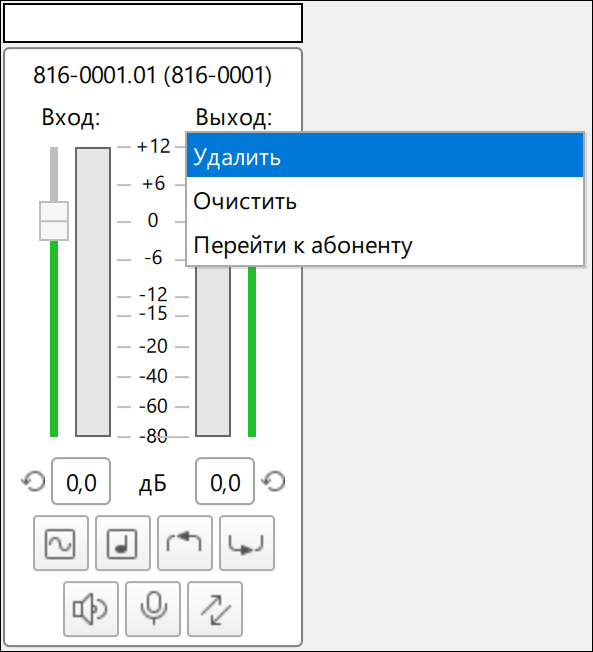
Task: Click the empty text box at top
Action: [x=153, y=23]
